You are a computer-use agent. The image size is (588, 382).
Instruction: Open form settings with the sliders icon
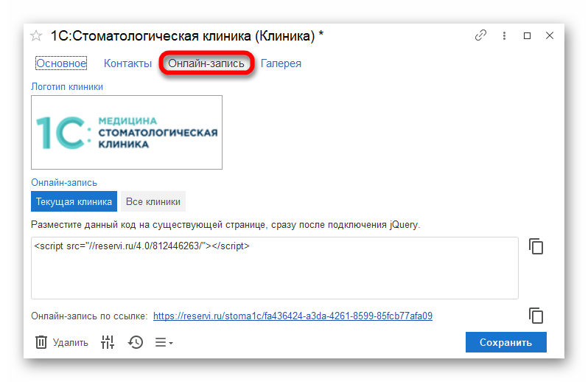[108, 342]
